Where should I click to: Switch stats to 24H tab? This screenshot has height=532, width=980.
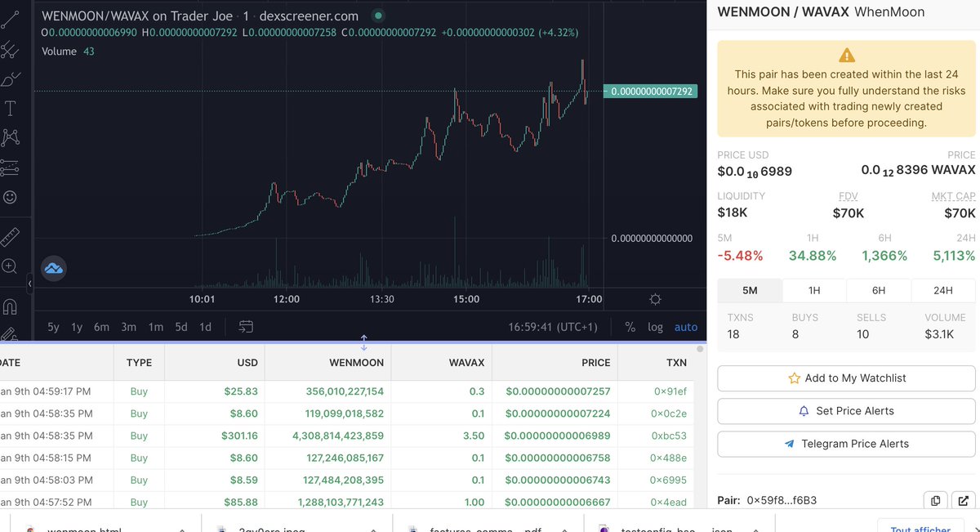(943, 290)
